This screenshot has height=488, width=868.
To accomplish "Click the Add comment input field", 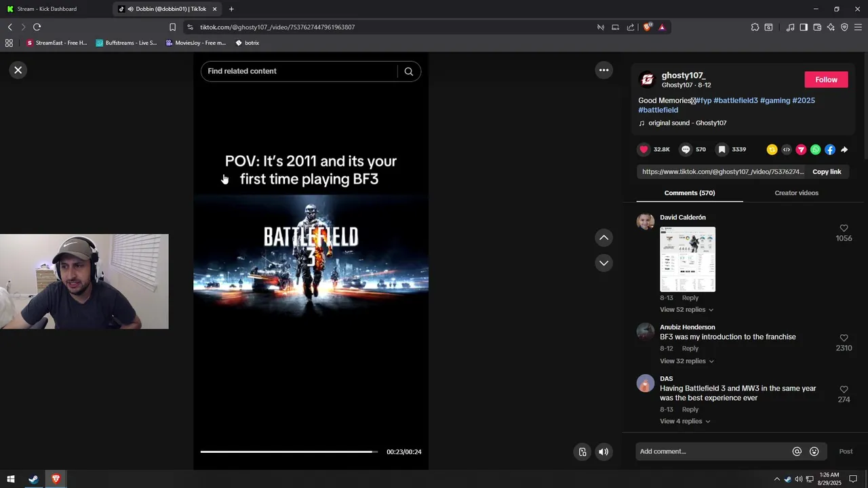I will point(713,451).
